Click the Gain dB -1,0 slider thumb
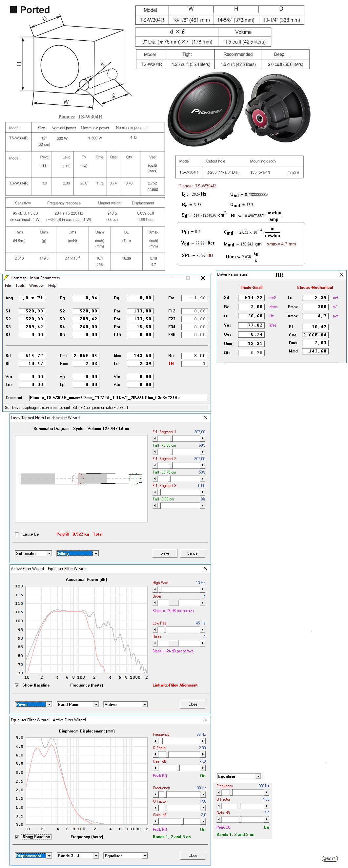The image size is (348, 868). click(178, 768)
